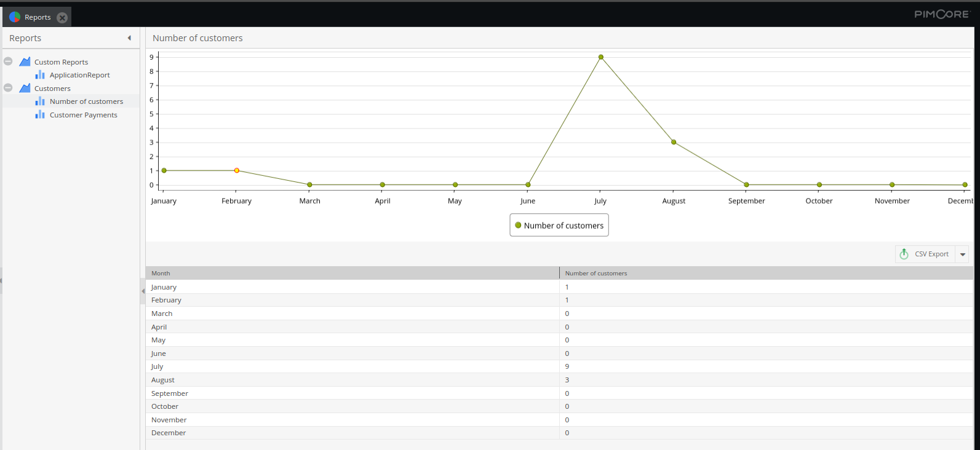Viewport: 980px width, 450px height.
Task: Click the July data point at 9
Action: coord(601,57)
